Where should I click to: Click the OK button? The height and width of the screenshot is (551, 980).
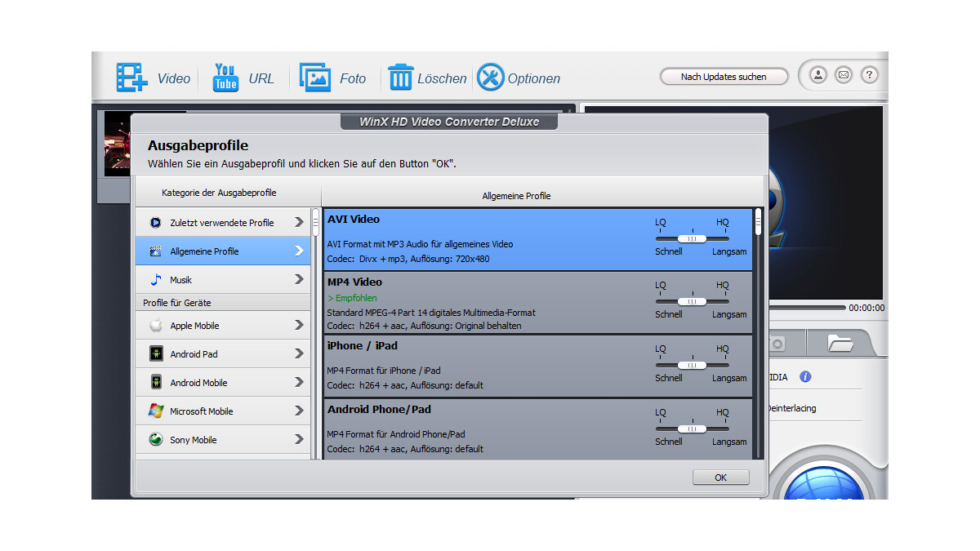pos(720,478)
